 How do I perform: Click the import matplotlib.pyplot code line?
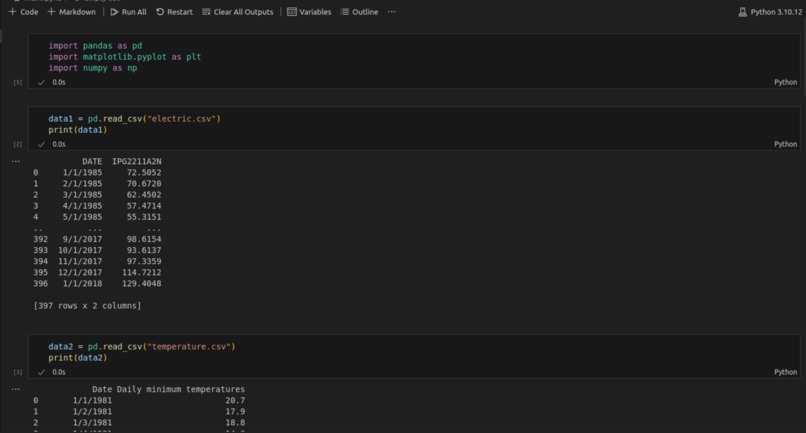pos(124,57)
